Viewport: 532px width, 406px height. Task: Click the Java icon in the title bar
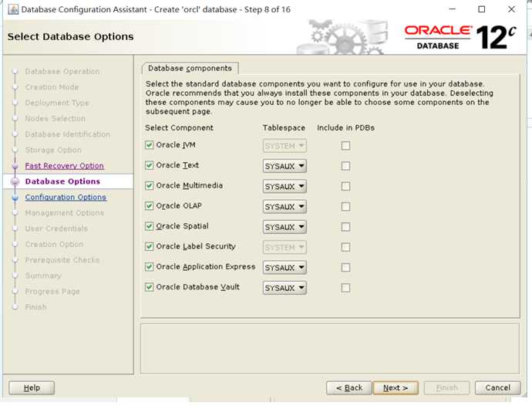(12, 9)
